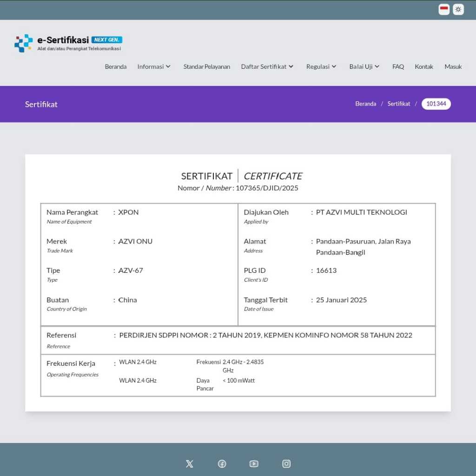Expand the Daftar Sertifikat dropdown
The image size is (476, 476).
(x=267, y=66)
